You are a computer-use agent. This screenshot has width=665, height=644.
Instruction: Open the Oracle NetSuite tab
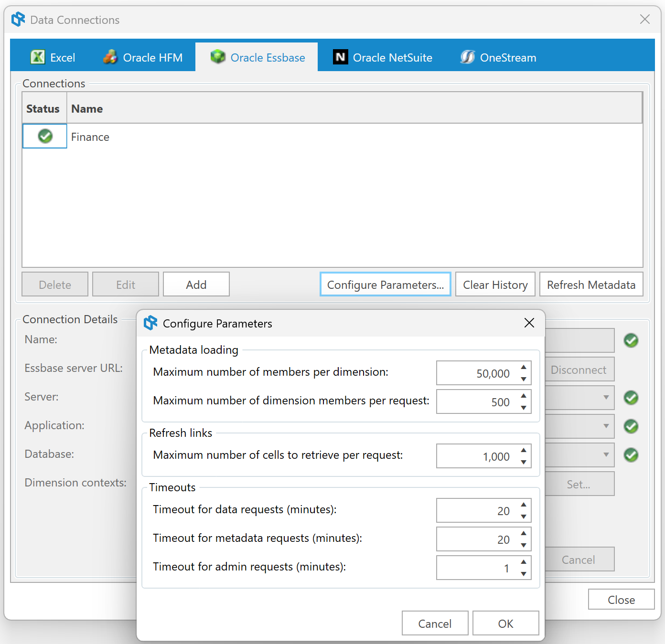[x=382, y=57]
